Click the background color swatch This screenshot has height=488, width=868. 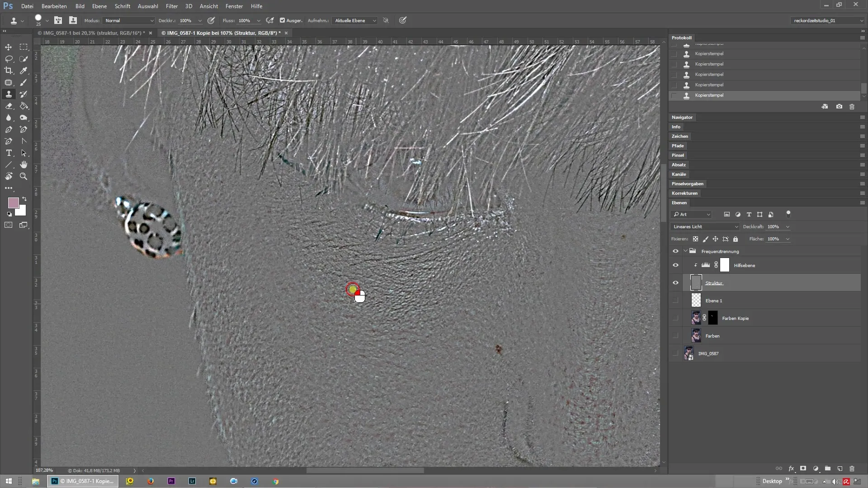pos(22,211)
